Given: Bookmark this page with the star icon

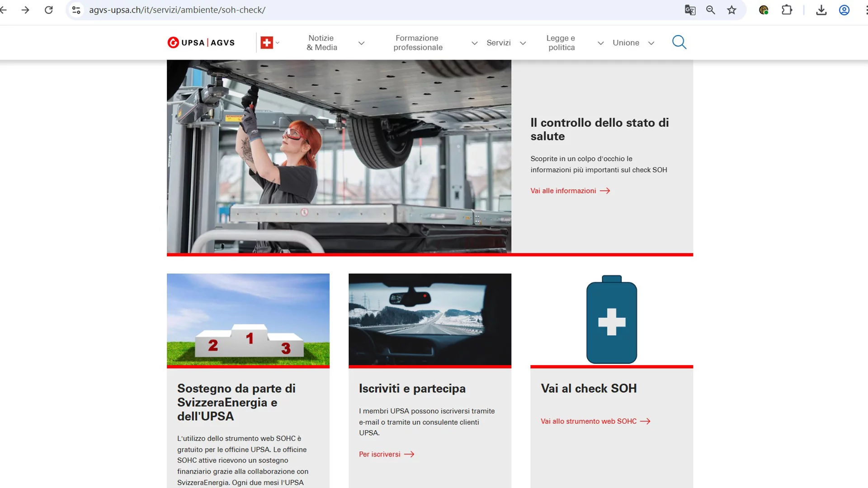Looking at the screenshot, I should 731,10.
